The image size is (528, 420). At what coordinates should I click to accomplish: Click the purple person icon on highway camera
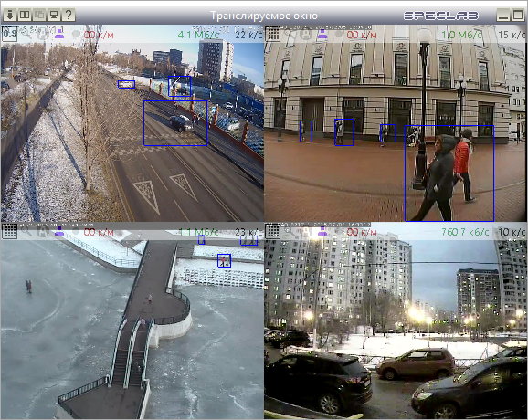point(59,34)
